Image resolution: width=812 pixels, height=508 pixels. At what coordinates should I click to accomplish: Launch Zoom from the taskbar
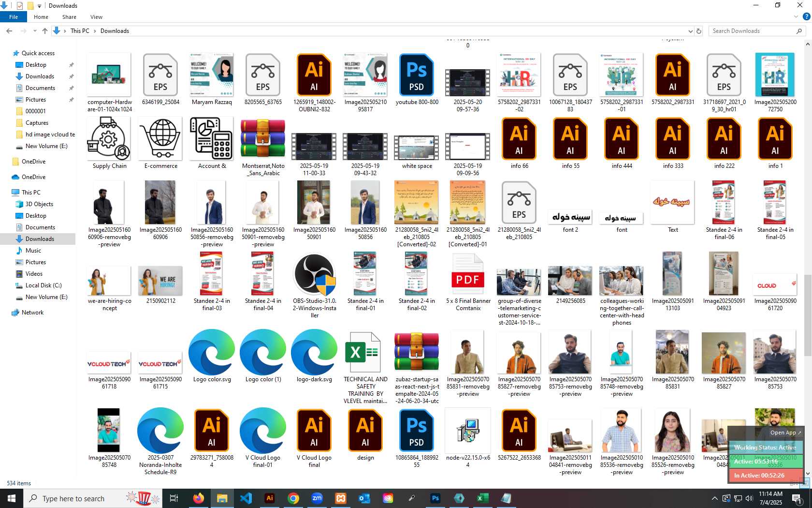click(x=317, y=498)
